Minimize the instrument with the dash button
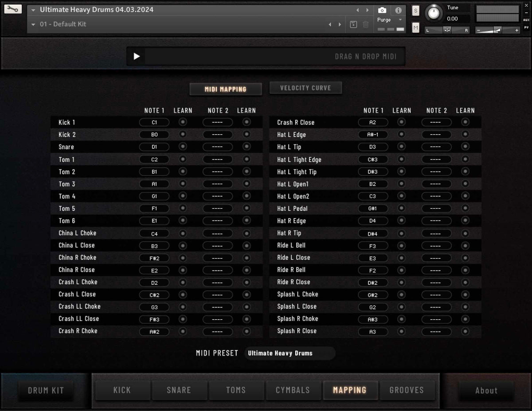This screenshot has width=532, height=411. [526, 13]
